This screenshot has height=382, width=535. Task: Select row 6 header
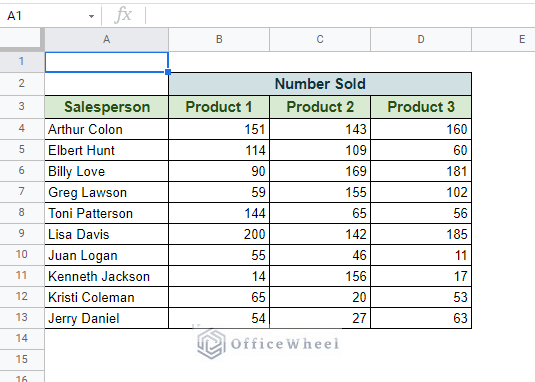(22, 171)
